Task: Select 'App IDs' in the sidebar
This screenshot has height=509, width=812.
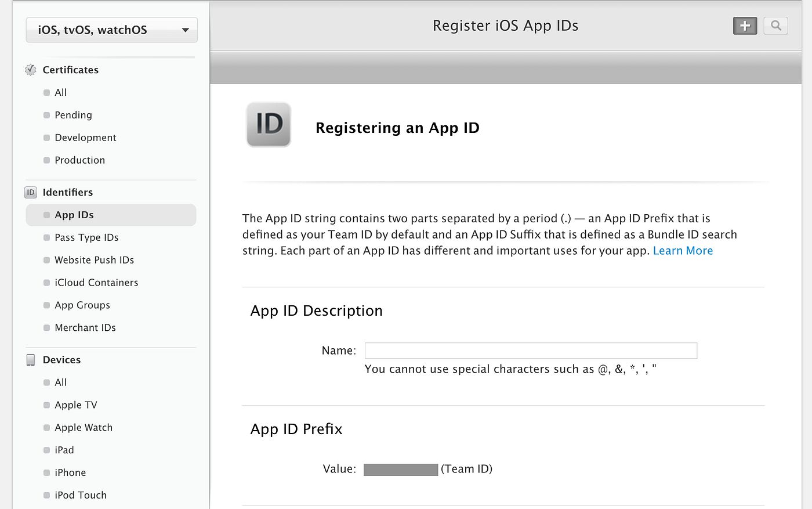Action: (x=74, y=214)
